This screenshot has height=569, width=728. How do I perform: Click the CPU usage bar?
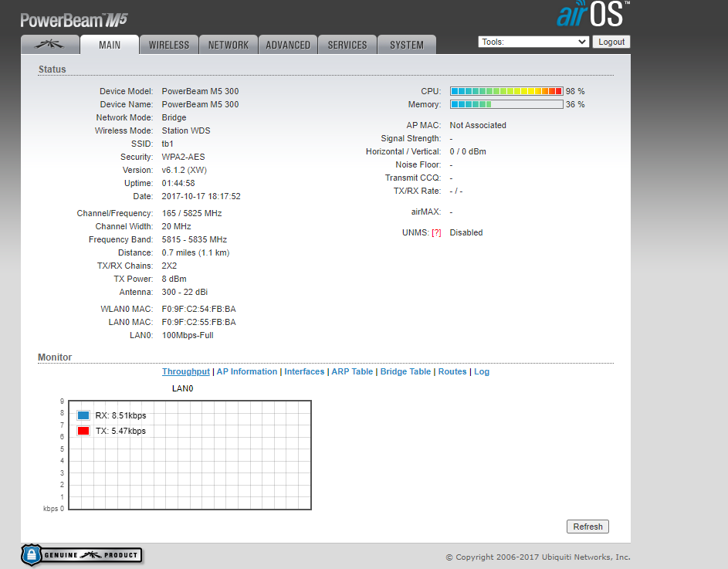pos(506,91)
